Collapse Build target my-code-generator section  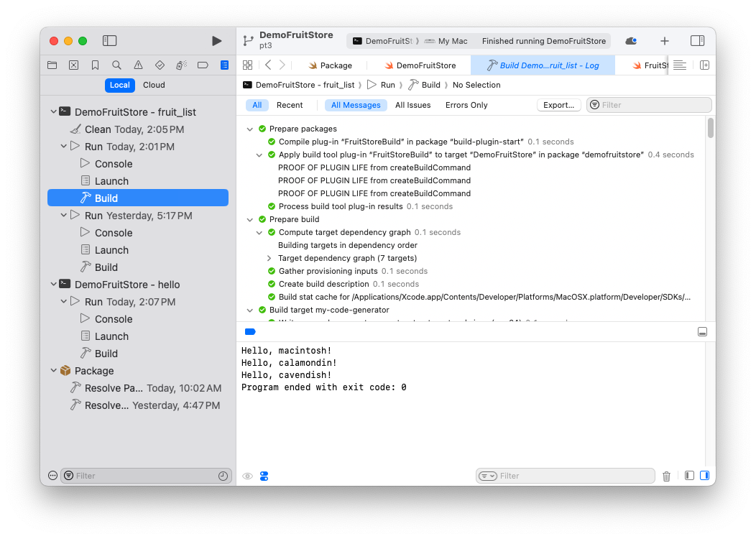pyautogui.click(x=250, y=310)
